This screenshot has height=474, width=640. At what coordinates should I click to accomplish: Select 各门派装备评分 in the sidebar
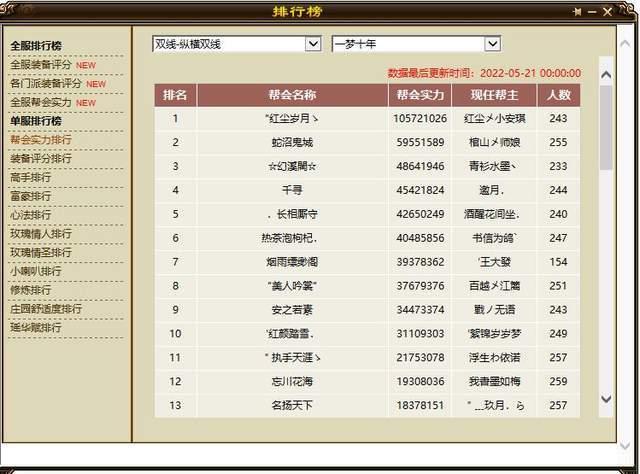(x=46, y=83)
